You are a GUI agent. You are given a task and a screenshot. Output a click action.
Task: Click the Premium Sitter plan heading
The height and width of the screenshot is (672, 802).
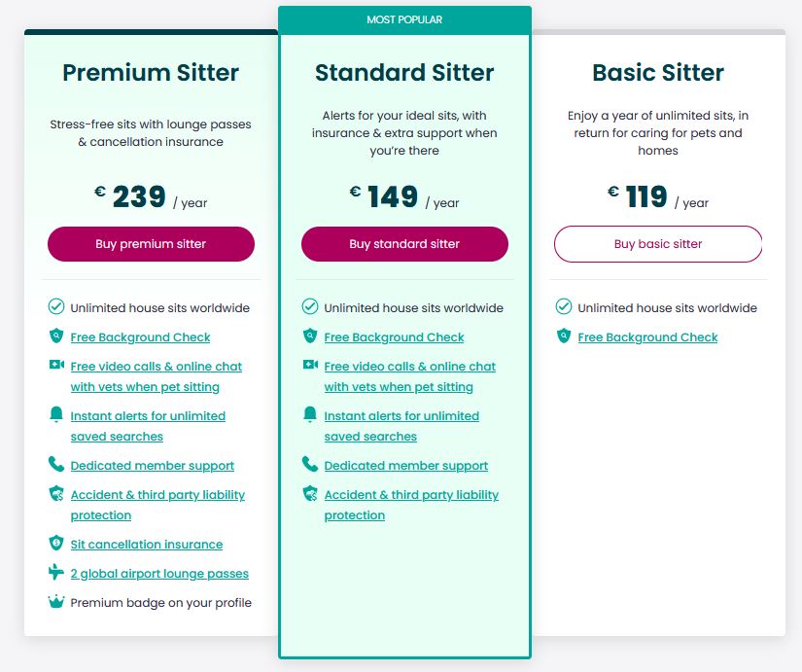tap(151, 73)
